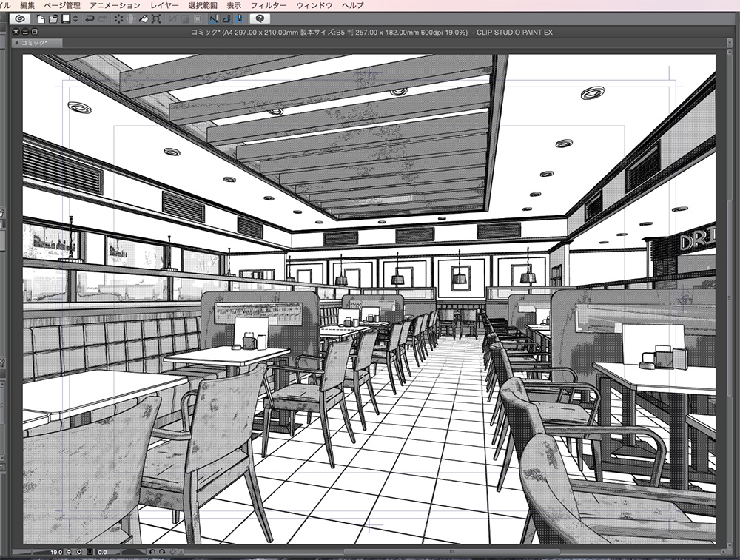
Task: Open the 編集 menu
Action: (27, 5)
